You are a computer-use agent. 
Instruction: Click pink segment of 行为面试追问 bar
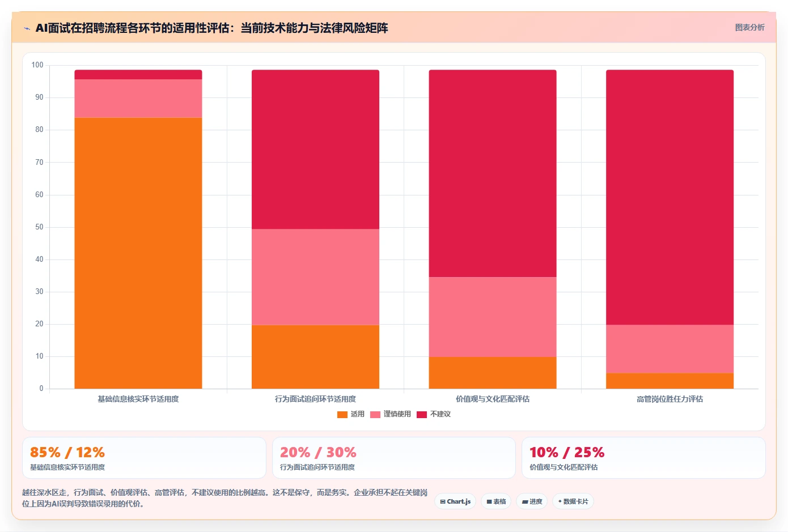(315, 277)
